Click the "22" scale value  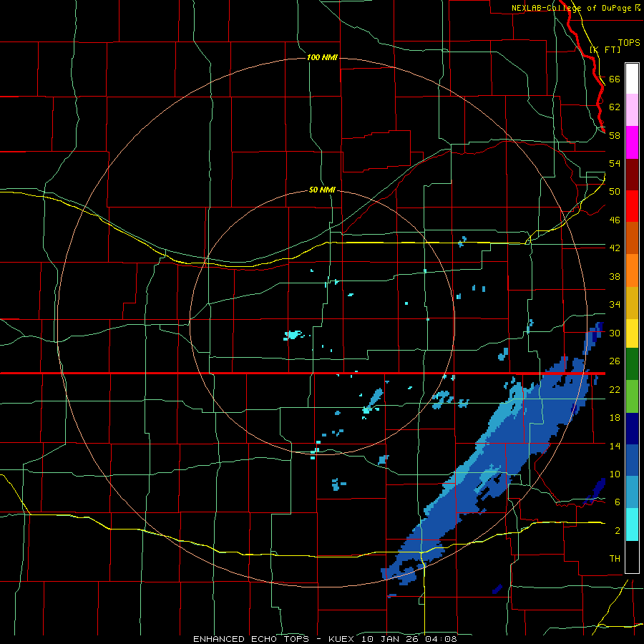click(x=615, y=389)
